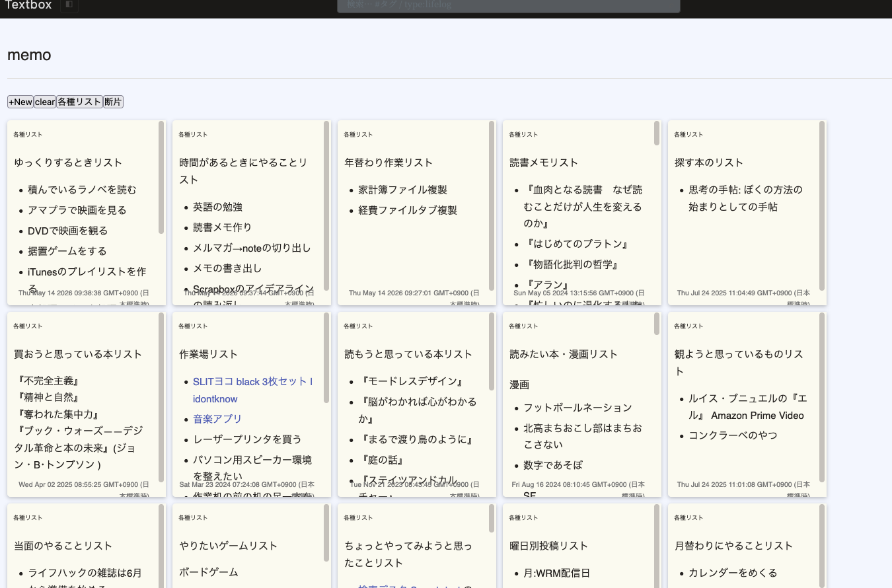Screen dimensions: 892x588
Task: Select the 月:WRM配信日 list item
Action: click(556, 573)
